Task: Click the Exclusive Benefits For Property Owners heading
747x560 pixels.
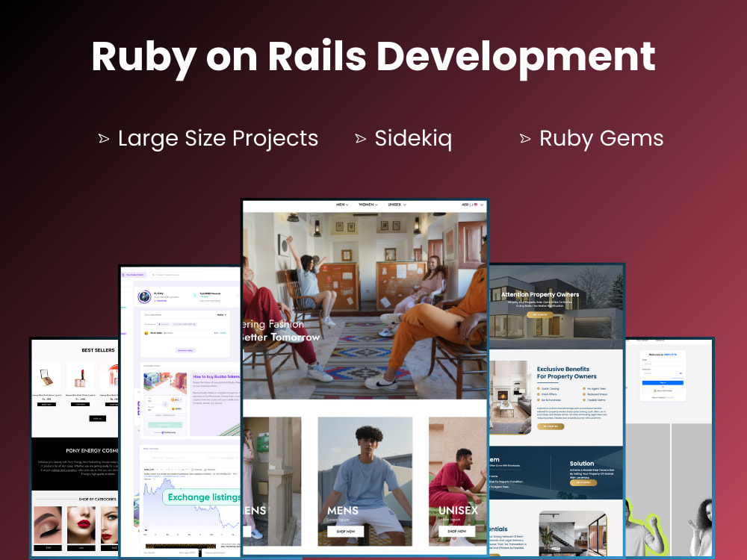Action: 566,373
